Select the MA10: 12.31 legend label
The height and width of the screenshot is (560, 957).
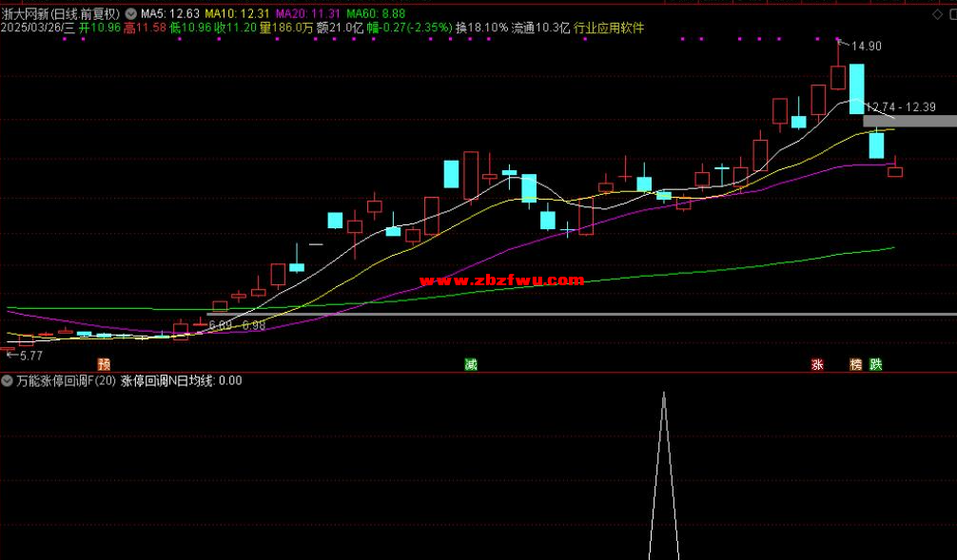(x=238, y=13)
